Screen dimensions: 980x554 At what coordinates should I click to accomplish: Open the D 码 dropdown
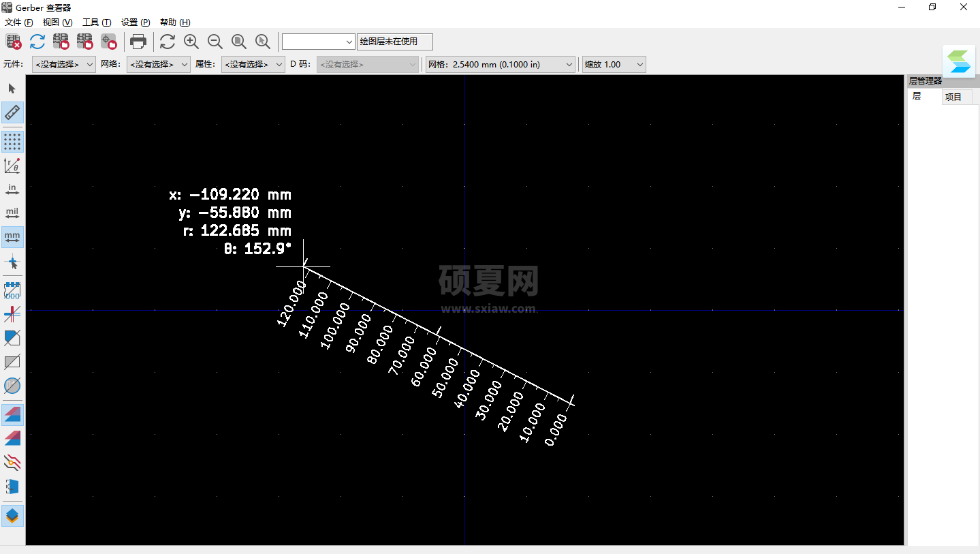(x=367, y=65)
